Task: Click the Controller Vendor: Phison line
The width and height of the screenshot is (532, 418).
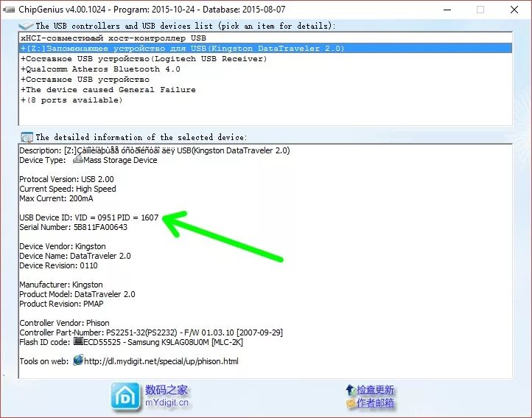Action: pyautogui.click(x=64, y=323)
